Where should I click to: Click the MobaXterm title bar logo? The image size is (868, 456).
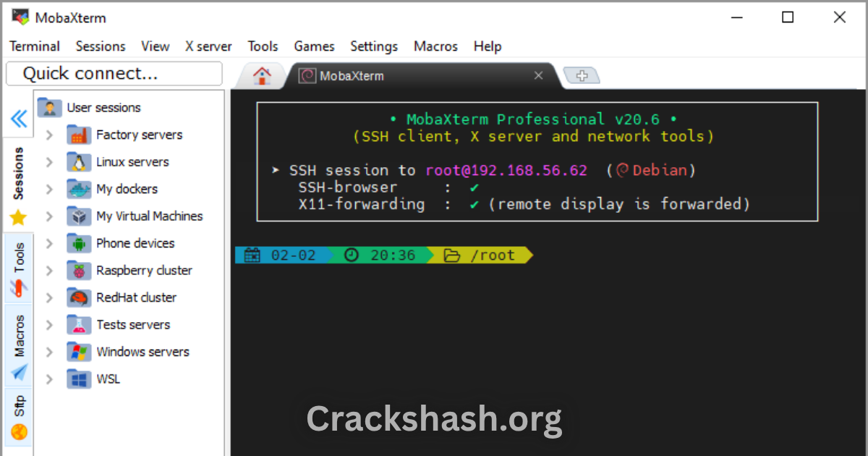[x=21, y=17]
